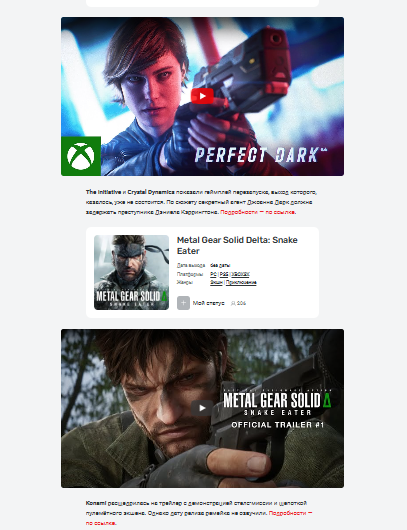Open the Metal Gear Solid Delta: Snake Eater title
Screen dimensions: 407x530
coord(237,245)
